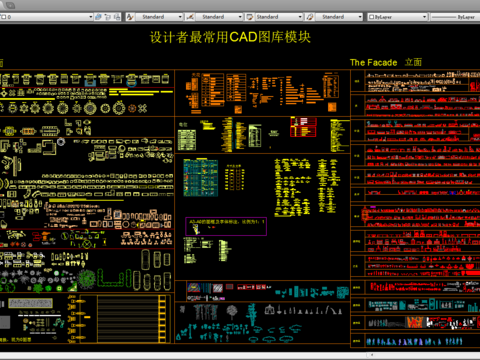Expand the dimension style Standard dropdown
This screenshot has height=360, width=480.
click(219, 17)
